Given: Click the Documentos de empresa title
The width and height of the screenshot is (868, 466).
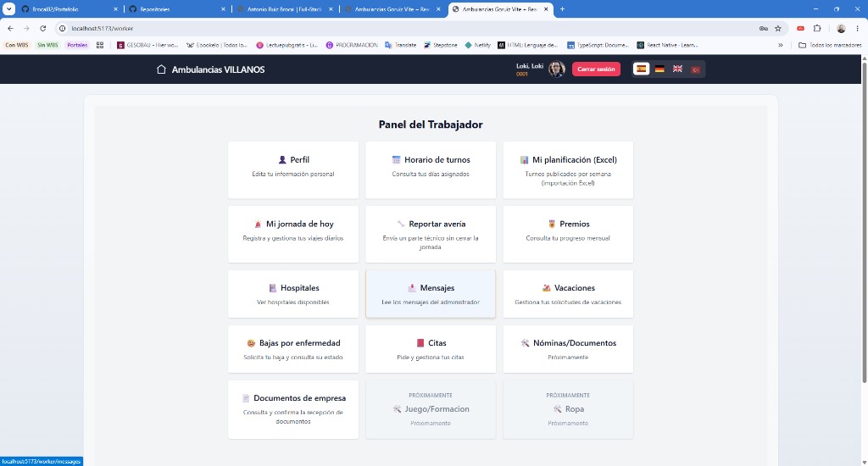Looking at the screenshot, I should (299, 398).
